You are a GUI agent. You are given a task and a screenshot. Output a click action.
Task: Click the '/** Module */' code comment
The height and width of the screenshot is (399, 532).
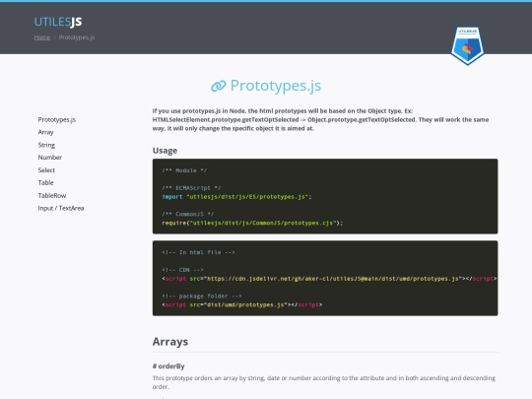184,170
